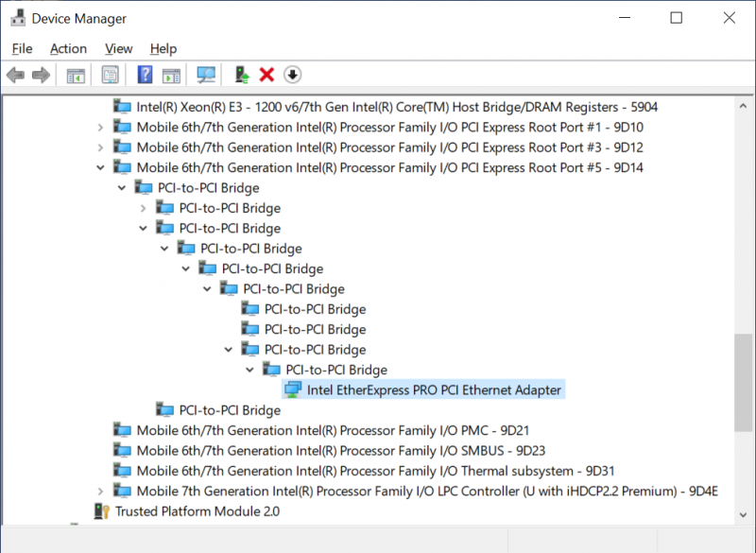
Task: Open the Action menu
Action: (x=68, y=49)
